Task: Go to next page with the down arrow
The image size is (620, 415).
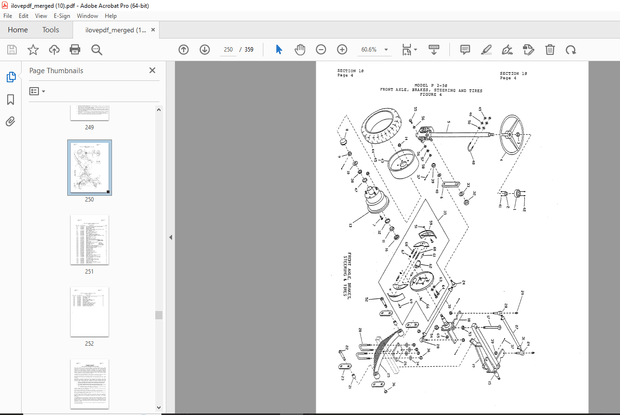Action: 204,50
